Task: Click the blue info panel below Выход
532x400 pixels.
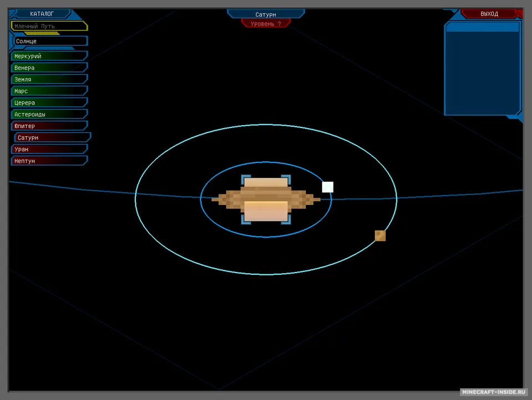Action: click(x=483, y=69)
